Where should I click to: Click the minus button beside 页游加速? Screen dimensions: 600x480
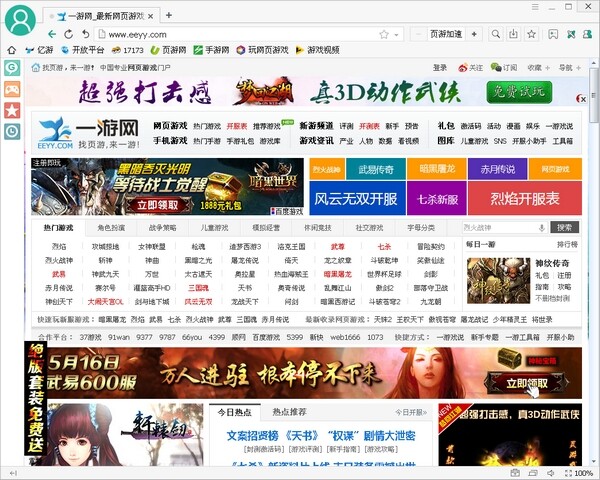tap(419, 34)
